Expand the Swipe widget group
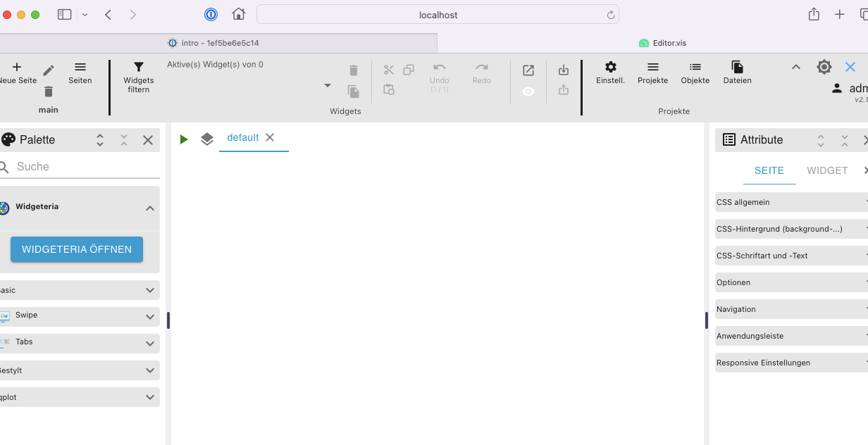868x445 pixels. [x=80, y=316]
